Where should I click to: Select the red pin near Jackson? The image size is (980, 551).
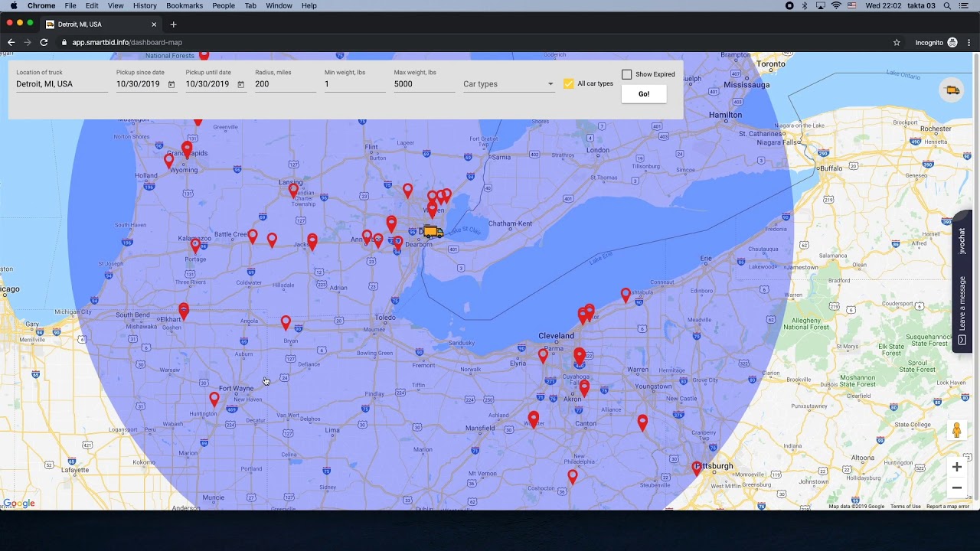click(312, 243)
